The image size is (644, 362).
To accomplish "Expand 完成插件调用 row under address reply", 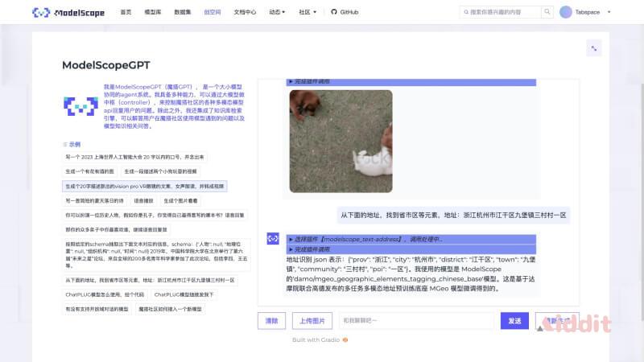I will point(411,249).
